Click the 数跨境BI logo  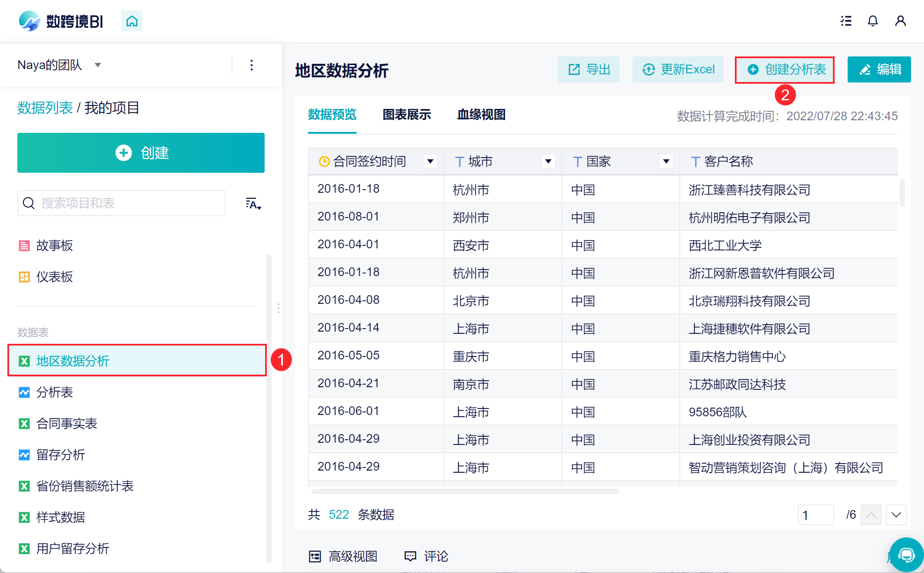tap(61, 21)
